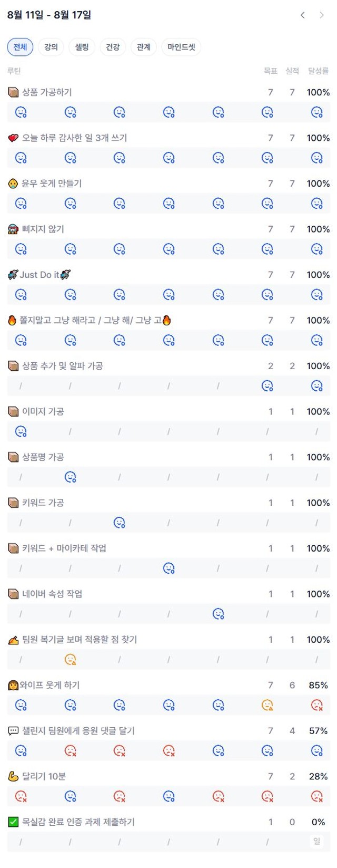Open the 이미지 가공 routine title

43,411
